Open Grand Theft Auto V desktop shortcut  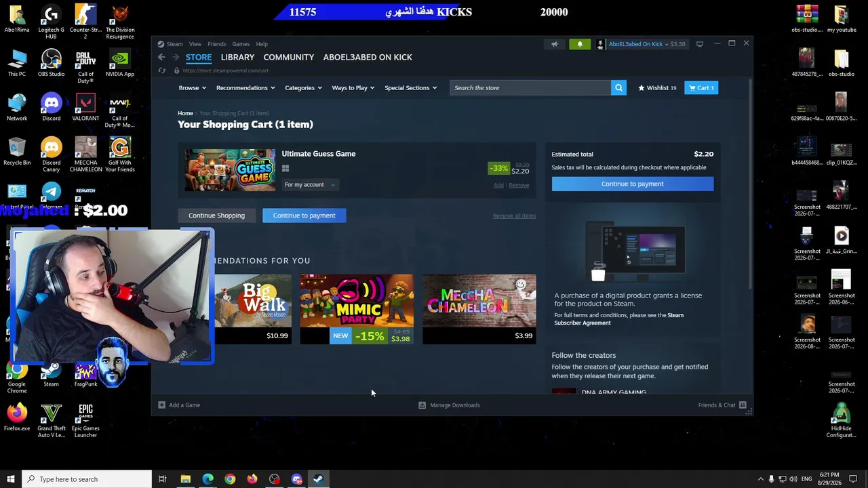coord(51,421)
